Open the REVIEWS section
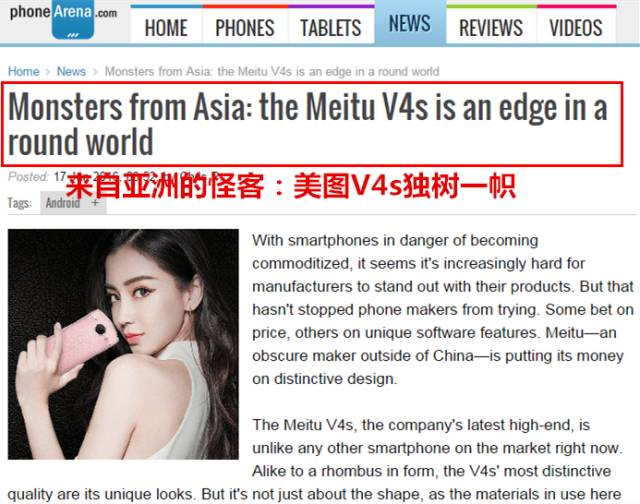 [491, 25]
